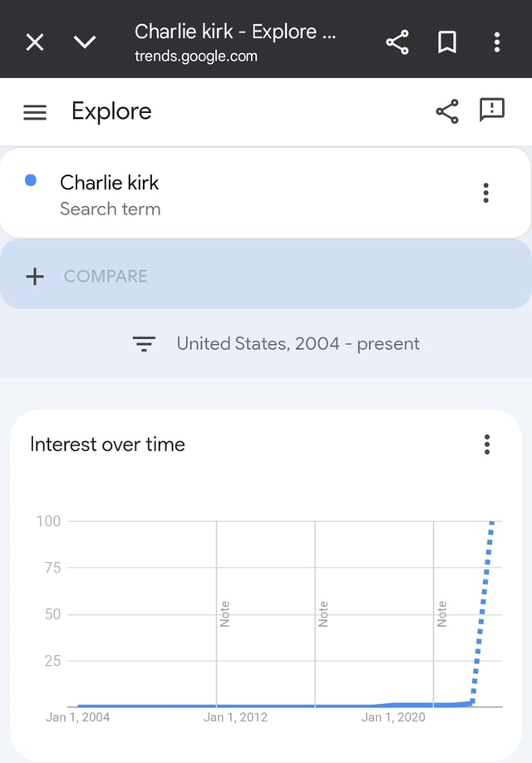This screenshot has width=532, height=763.
Task: Open the share options from the browser bar
Action: [397, 40]
